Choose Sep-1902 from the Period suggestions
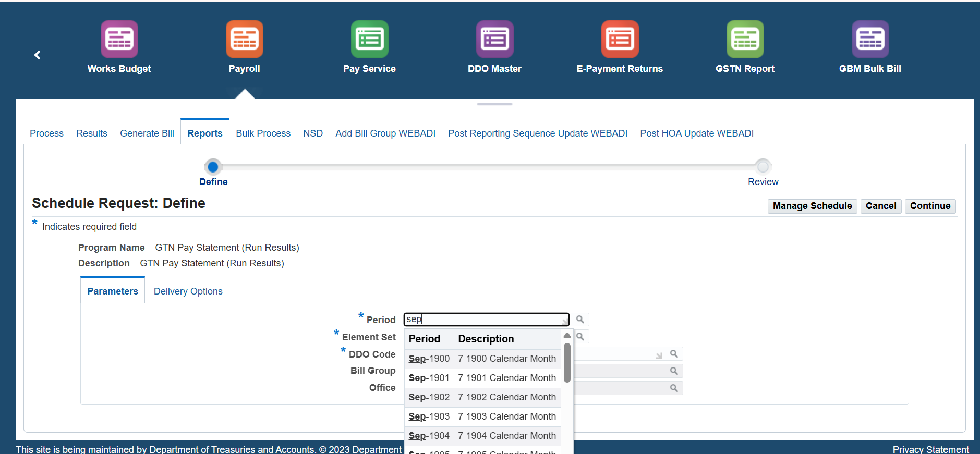This screenshot has width=980, height=454. coord(483,397)
